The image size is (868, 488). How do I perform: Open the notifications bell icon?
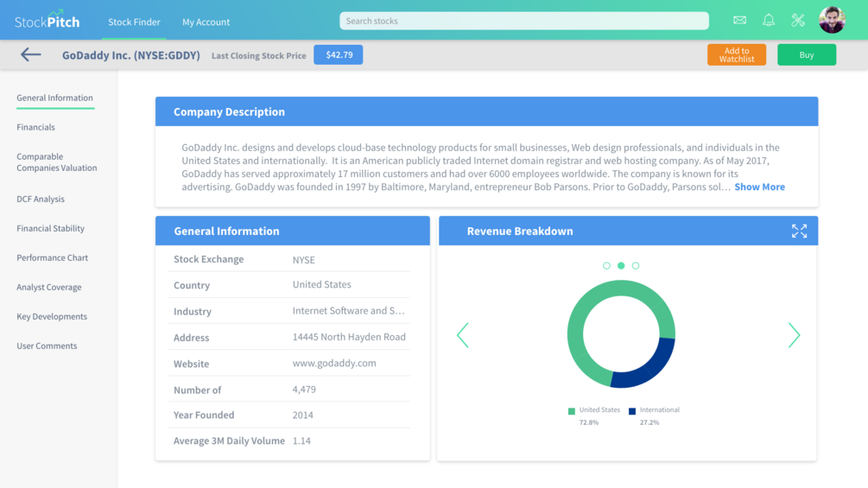pos(769,21)
